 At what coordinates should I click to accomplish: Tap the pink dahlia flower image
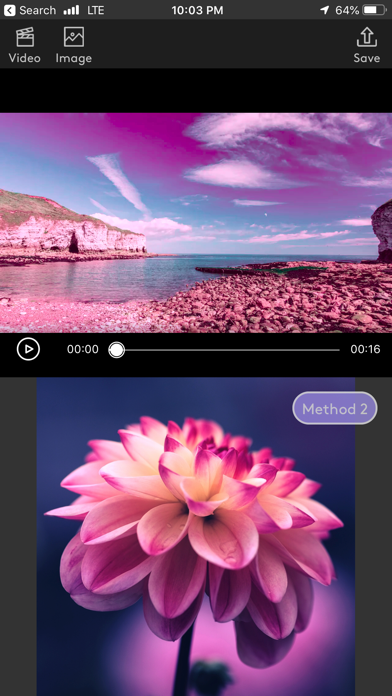196,537
